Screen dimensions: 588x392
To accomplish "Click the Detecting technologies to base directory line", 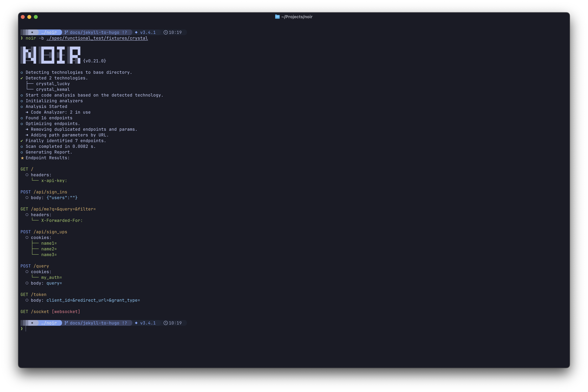I will point(79,72).
